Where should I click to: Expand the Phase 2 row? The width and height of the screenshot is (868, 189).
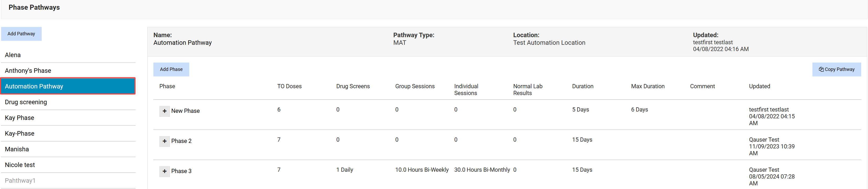(164, 141)
